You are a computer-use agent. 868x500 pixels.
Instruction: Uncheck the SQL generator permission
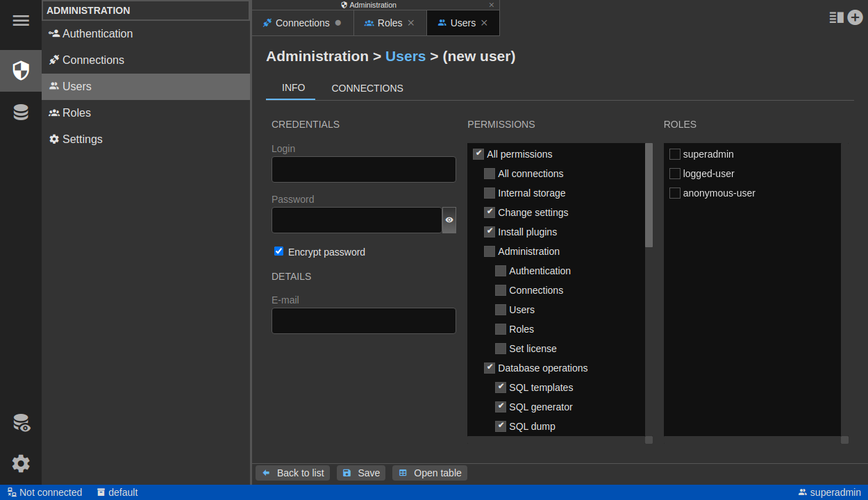[501, 407]
